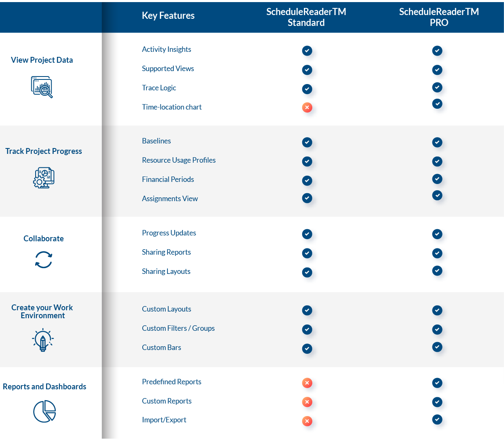Expand the Collaborate section header

44,238
